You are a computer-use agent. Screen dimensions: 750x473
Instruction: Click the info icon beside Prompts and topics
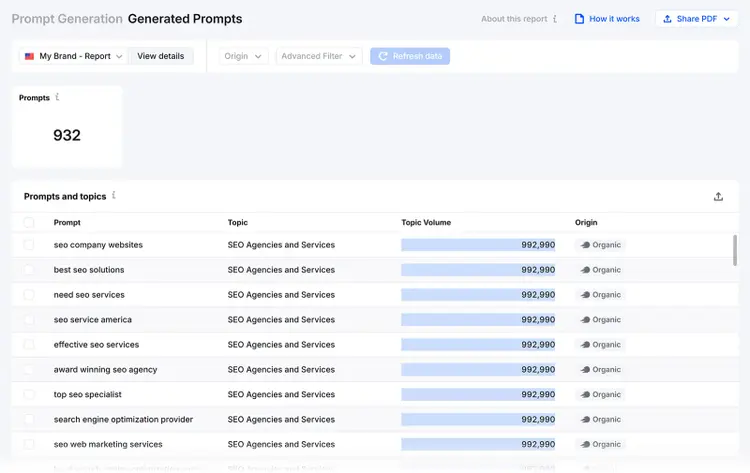pyautogui.click(x=113, y=196)
